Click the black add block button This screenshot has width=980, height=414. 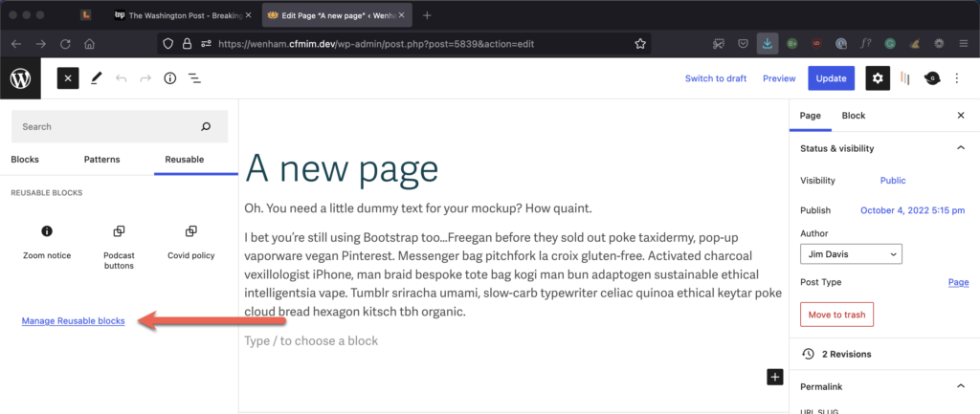[774, 377]
